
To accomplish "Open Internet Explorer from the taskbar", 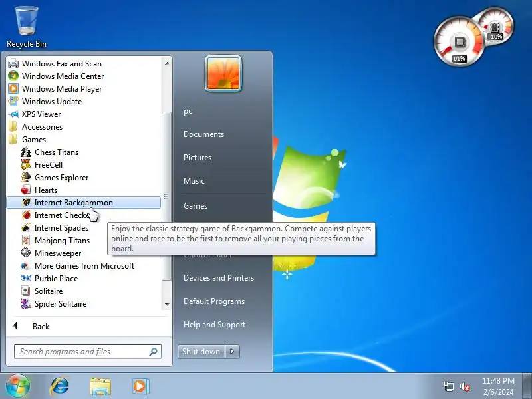I will (x=59, y=386).
